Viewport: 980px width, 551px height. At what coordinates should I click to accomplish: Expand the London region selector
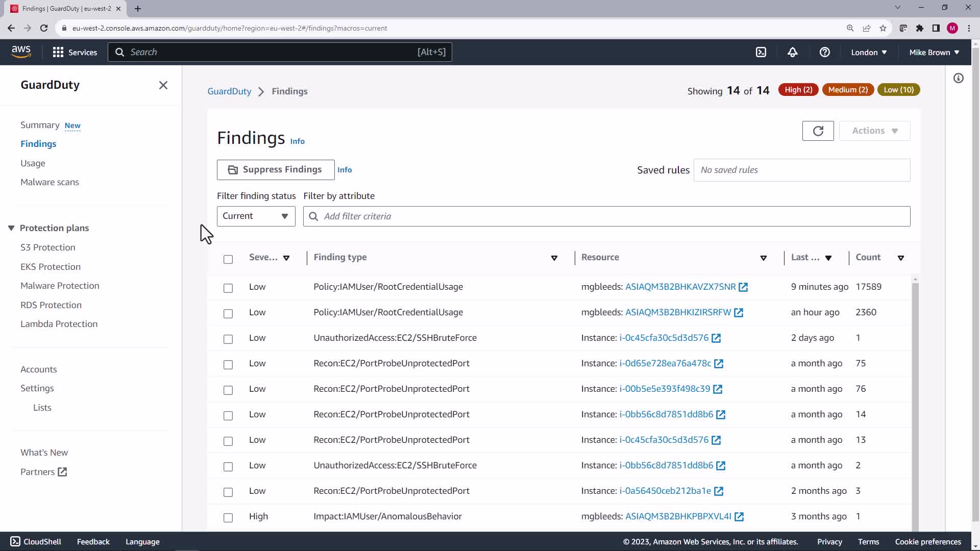click(868, 52)
